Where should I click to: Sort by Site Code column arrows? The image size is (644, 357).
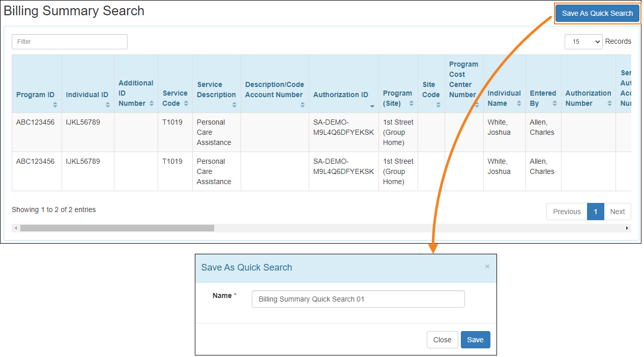click(438, 104)
